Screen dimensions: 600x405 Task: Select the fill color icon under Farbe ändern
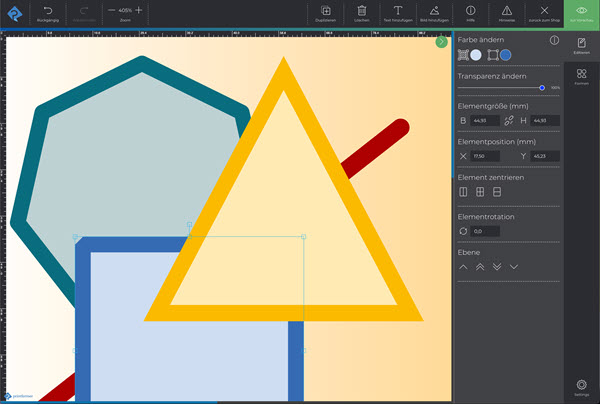coord(463,55)
